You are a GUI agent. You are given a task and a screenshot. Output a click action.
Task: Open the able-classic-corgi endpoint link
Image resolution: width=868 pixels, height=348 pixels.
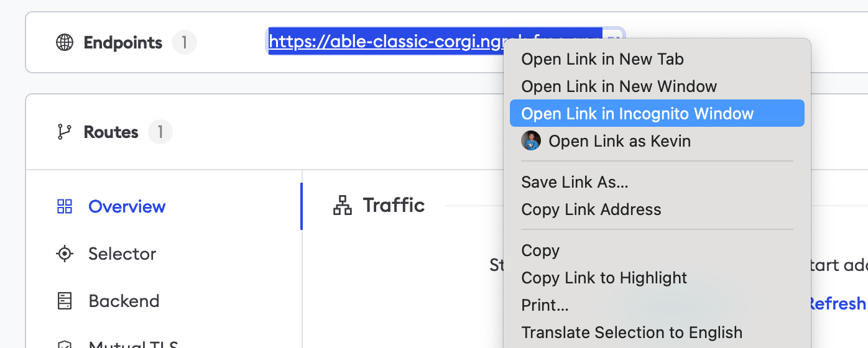(386, 42)
